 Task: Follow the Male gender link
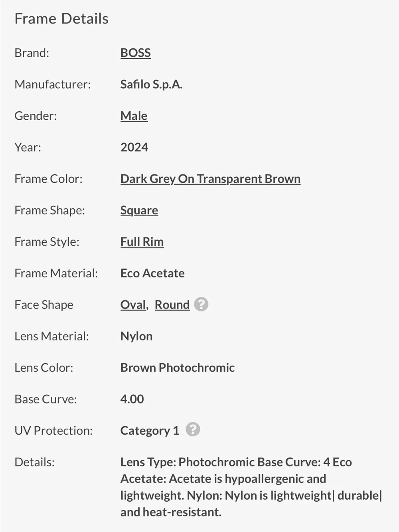click(x=134, y=116)
